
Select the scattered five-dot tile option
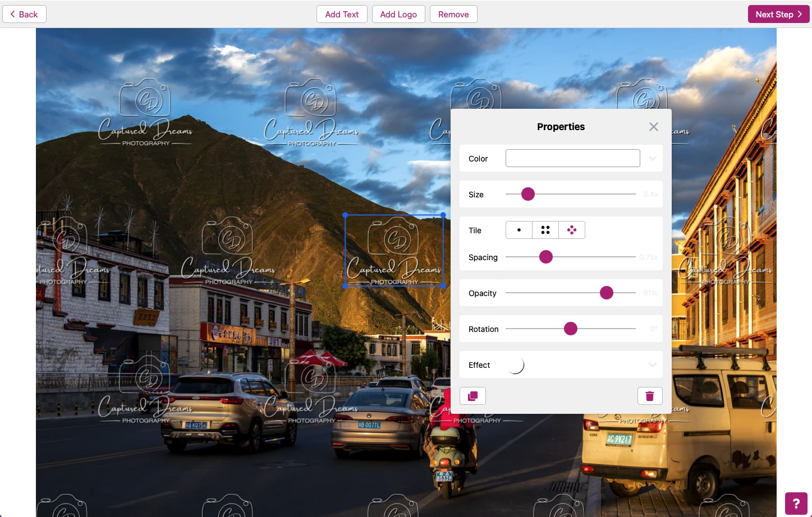[572, 230]
